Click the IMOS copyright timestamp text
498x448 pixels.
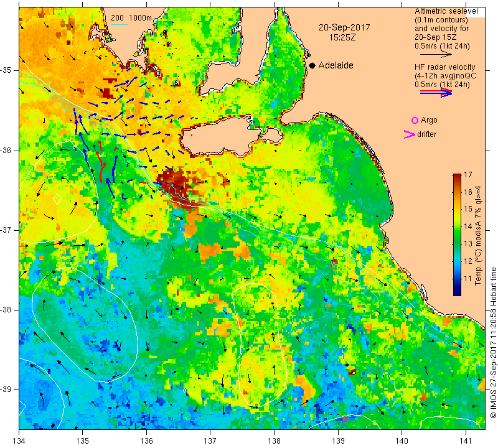click(493, 342)
